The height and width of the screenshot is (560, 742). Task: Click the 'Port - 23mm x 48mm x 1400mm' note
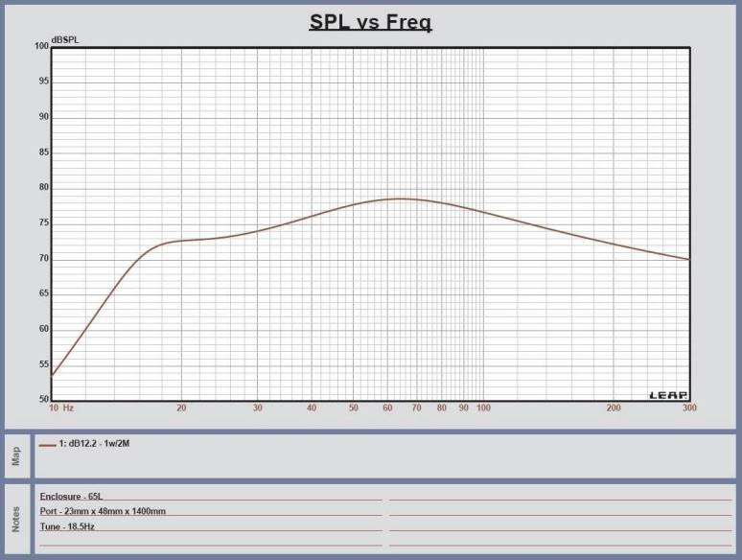(103, 511)
